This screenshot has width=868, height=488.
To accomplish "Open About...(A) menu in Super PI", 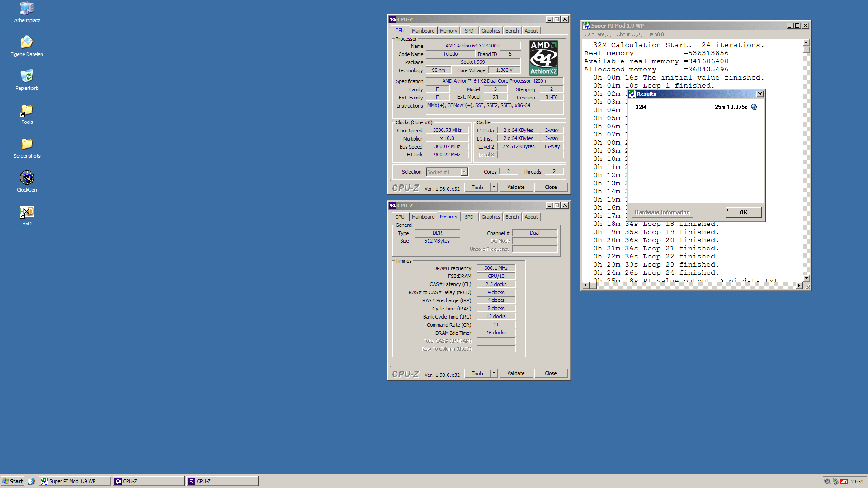I will [x=629, y=34].
